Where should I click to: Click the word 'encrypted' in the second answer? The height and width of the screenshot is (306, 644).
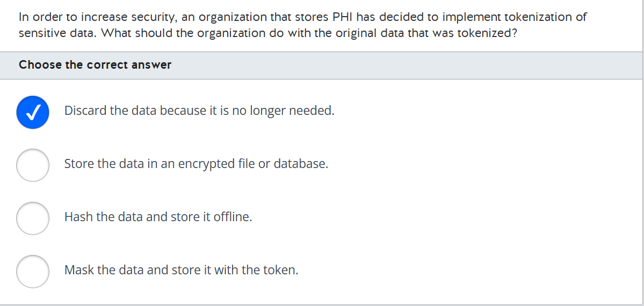[209, 164]
